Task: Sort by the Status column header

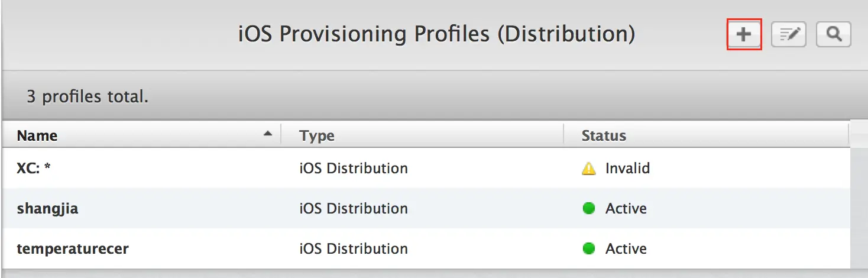Action: click(x=604, y=135)
